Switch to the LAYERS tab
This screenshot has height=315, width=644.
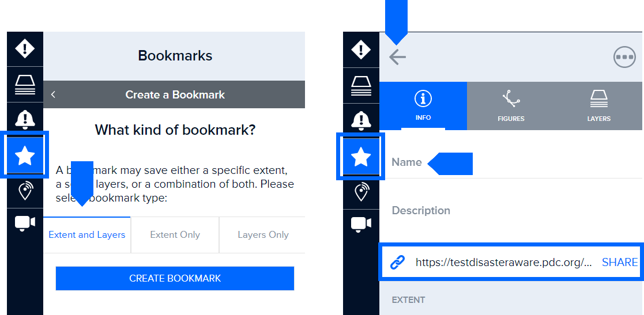(599, 106)
